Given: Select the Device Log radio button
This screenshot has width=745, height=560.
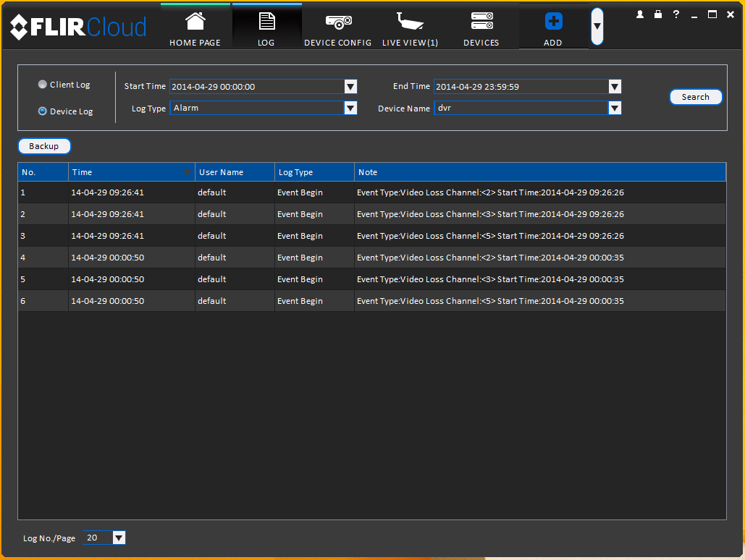Looking at the screenshot, I should (x=42, y=111).
